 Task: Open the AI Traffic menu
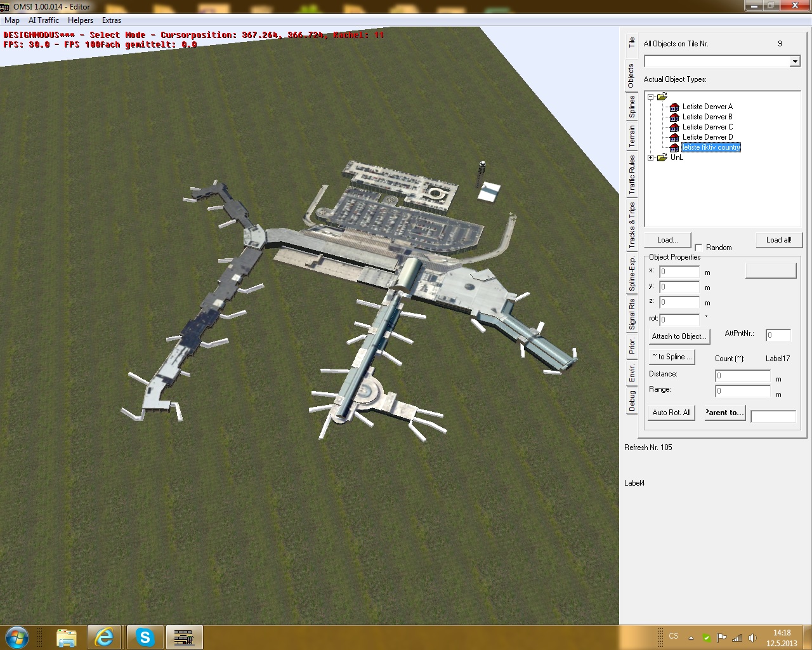coord(44,20)
